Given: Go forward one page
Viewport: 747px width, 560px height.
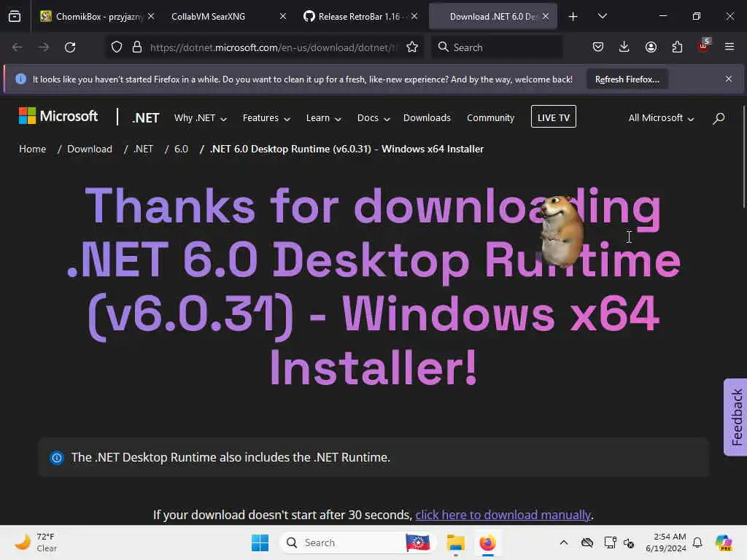Looking at the screenshot, I should click(43, 47).
